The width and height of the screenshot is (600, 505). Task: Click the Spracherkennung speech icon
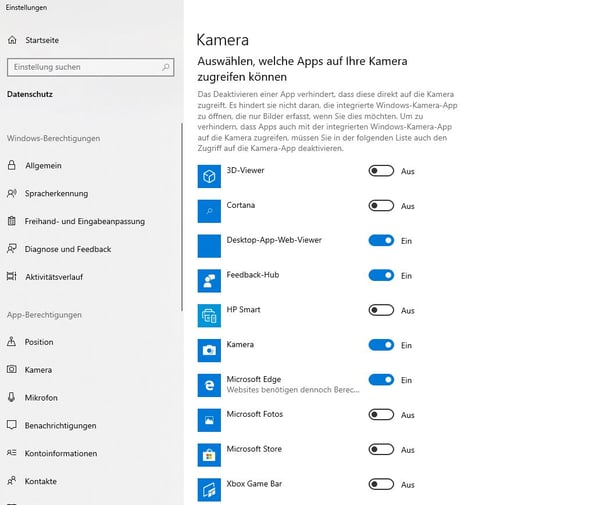click(12, 193)
